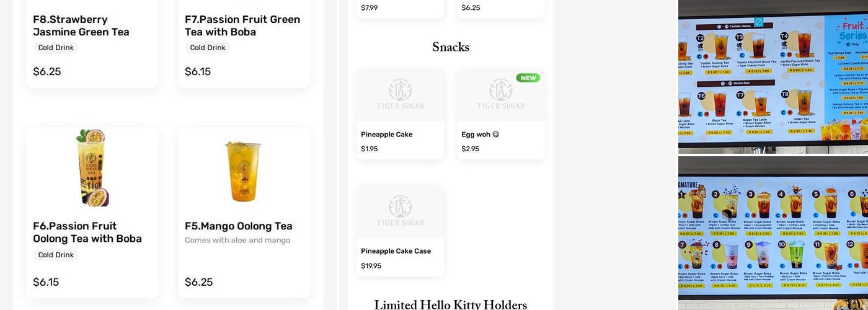Open F7.Passion Fruit Green Tea with Boba
868x310 pixels.
tap(242, 25)
